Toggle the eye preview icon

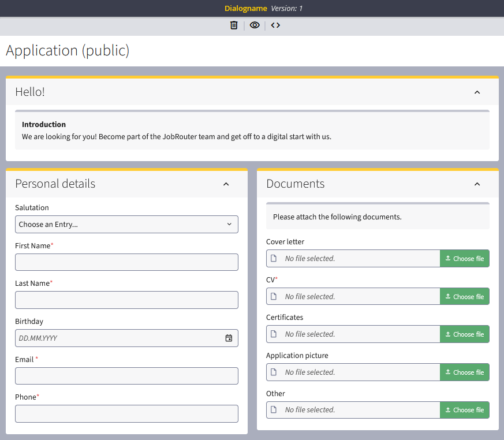pos(255,25)
